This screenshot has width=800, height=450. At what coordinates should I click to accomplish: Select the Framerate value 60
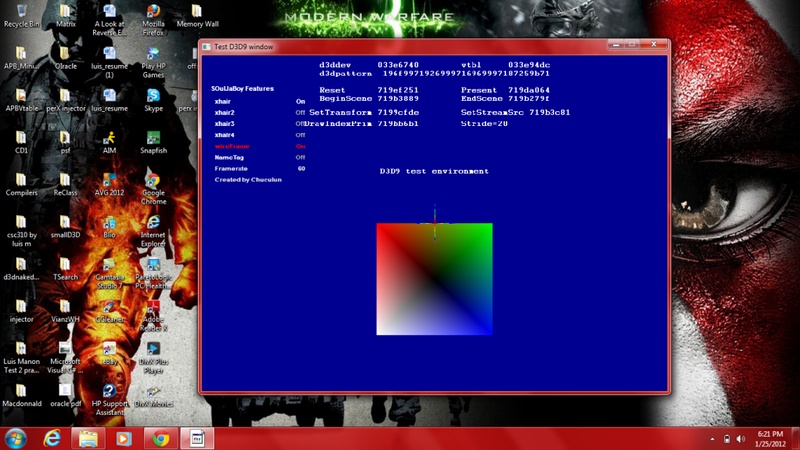point(302,168)
